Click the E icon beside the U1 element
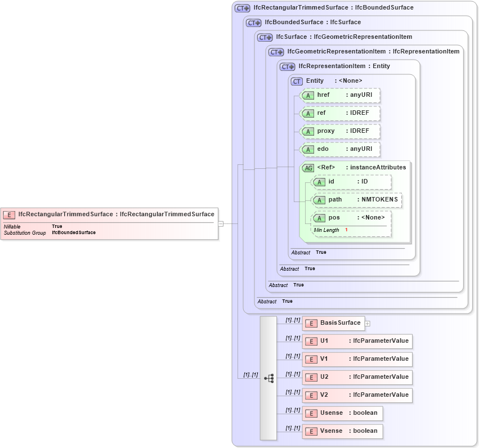Viewport: 479px width, 448px height. tap(311, 341)
